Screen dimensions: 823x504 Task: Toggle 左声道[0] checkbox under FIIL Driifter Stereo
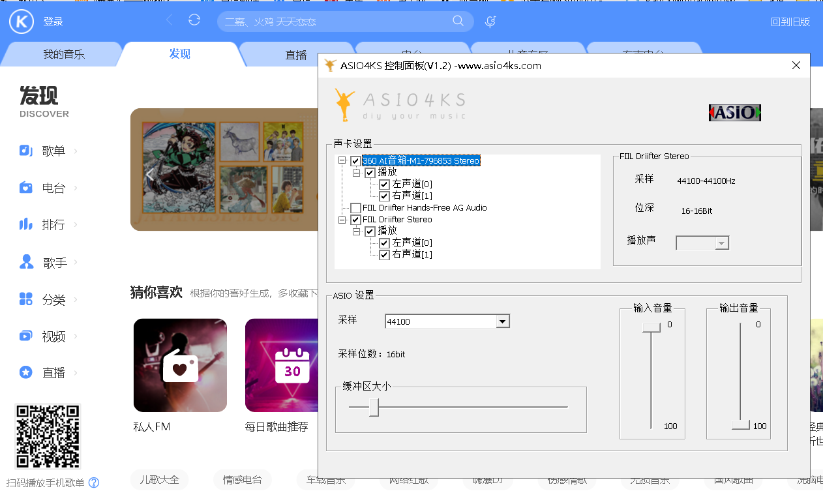(384, 243)
